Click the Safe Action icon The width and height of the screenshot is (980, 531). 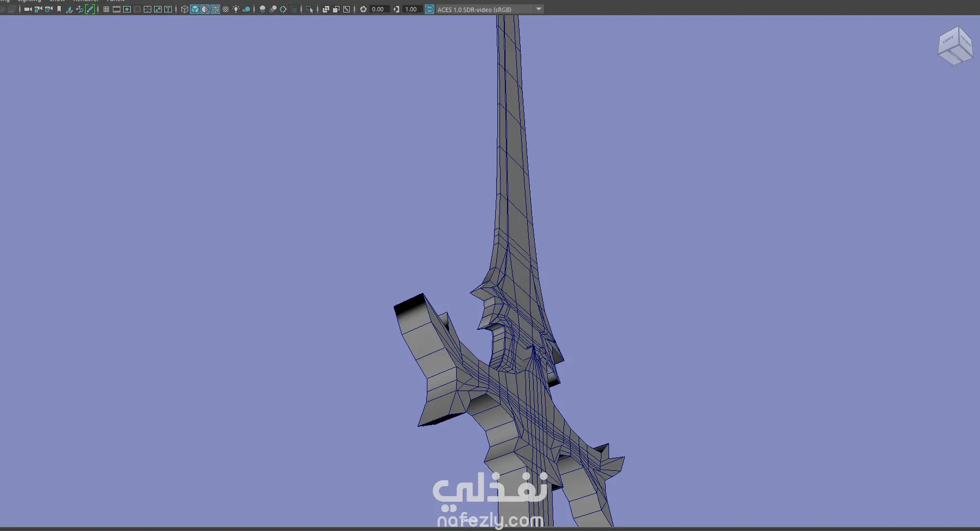click(158, 9)
